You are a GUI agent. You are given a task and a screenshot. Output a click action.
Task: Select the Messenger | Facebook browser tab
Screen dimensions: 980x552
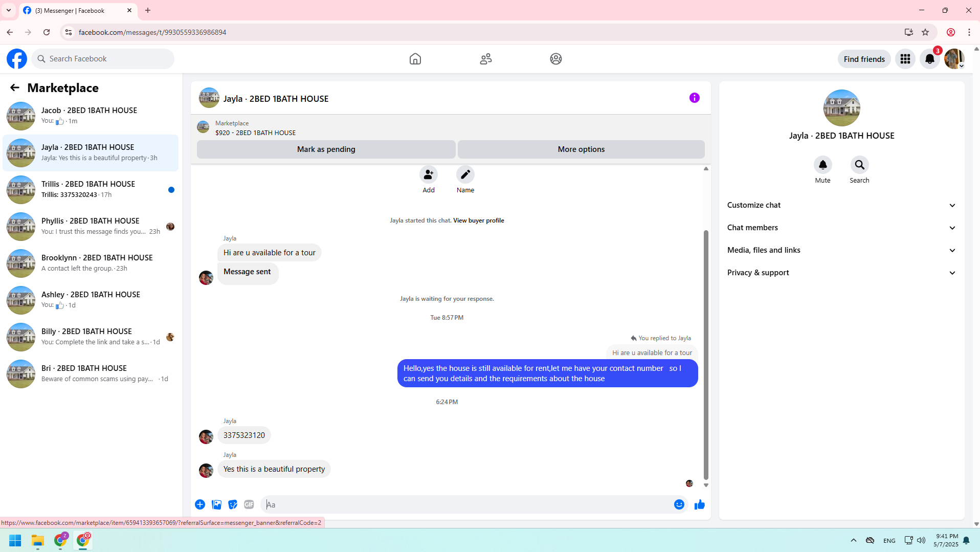coord(78,10)
